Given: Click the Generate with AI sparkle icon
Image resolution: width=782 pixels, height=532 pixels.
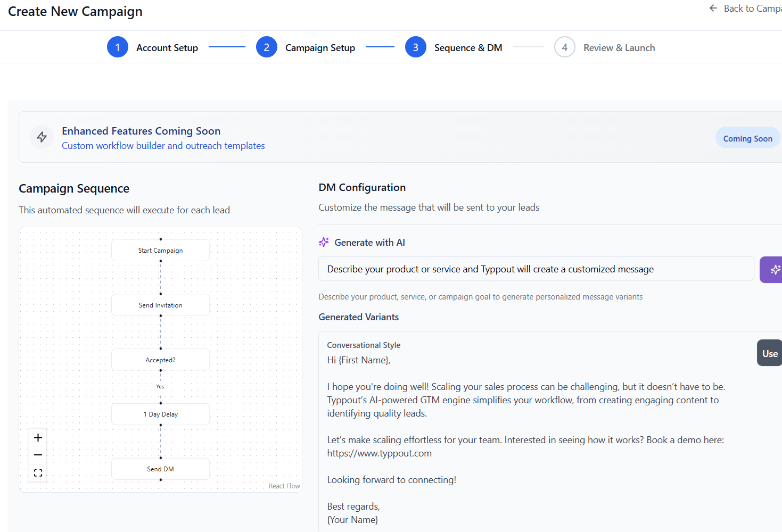Looking at the screenshot, I should click(x=324, y=243).
